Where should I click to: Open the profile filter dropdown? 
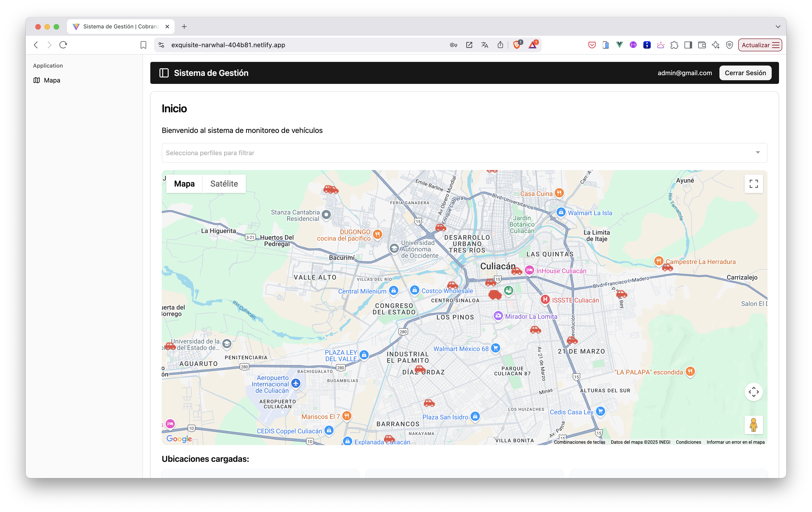(464, 153)
